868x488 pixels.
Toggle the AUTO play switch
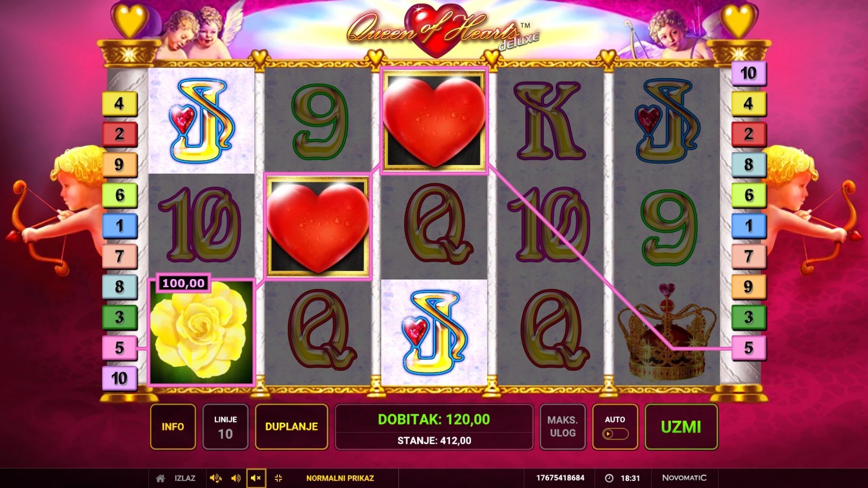pos(615,434)
